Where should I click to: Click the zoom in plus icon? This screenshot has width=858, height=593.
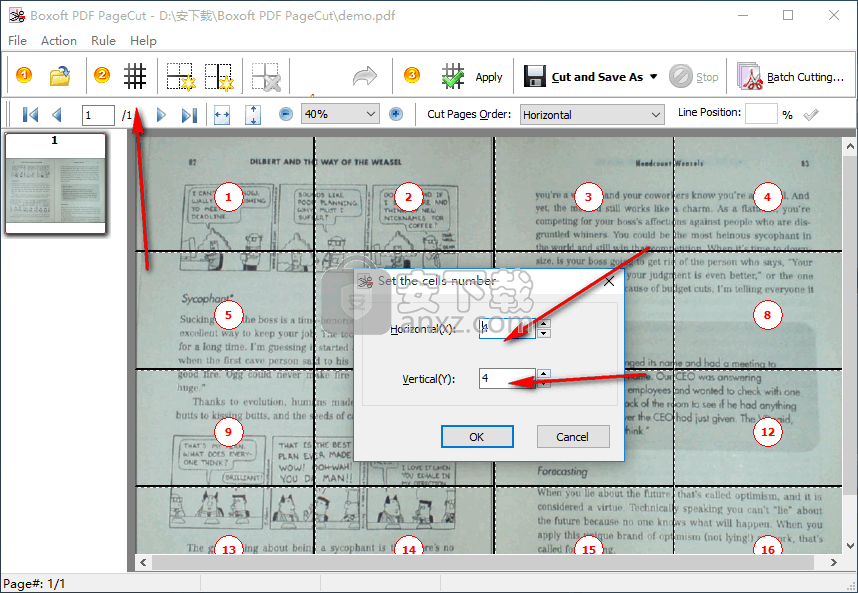tap(396, 114)
